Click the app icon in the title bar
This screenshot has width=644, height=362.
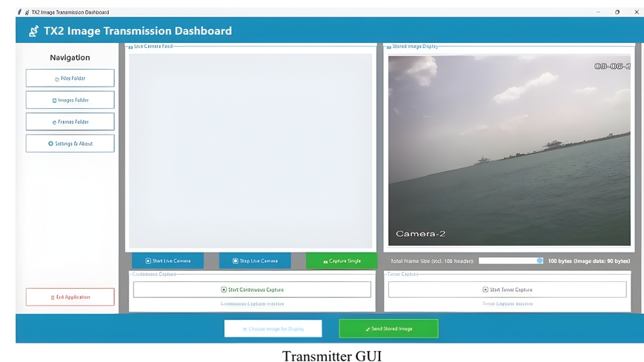pos(20,12)
